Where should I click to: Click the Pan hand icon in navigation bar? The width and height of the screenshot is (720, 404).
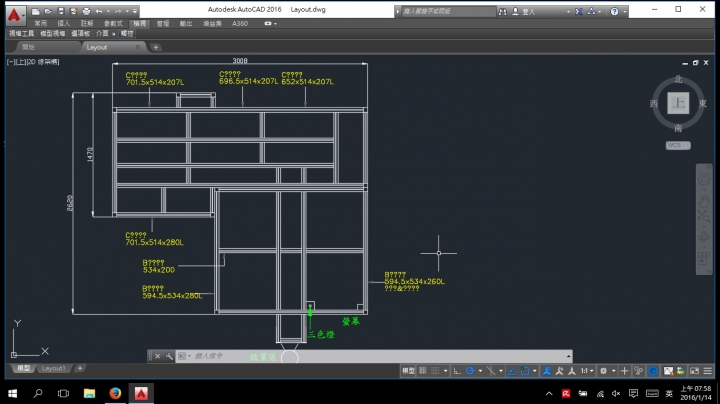[x=704, y=201]
